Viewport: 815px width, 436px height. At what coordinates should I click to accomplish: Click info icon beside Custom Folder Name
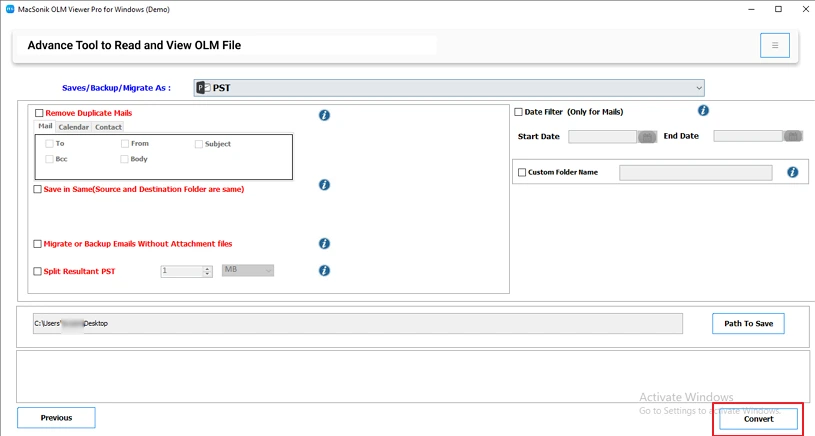793,172
